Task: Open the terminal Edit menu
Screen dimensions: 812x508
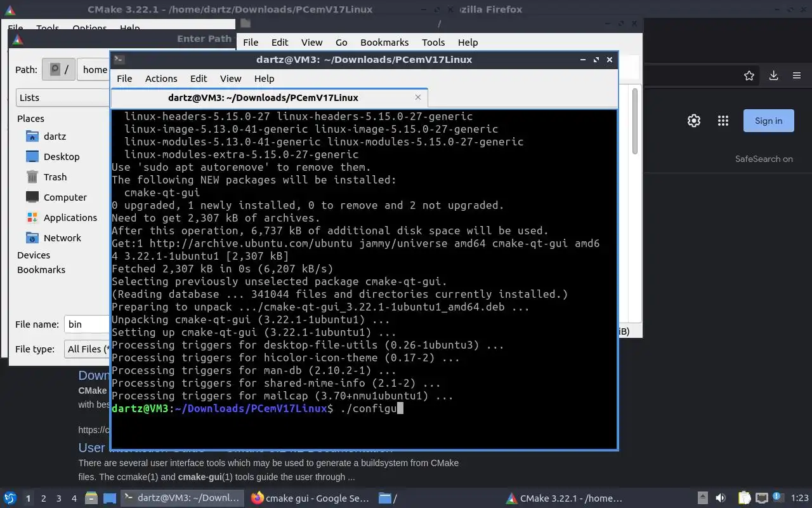Action: point(199,78)
